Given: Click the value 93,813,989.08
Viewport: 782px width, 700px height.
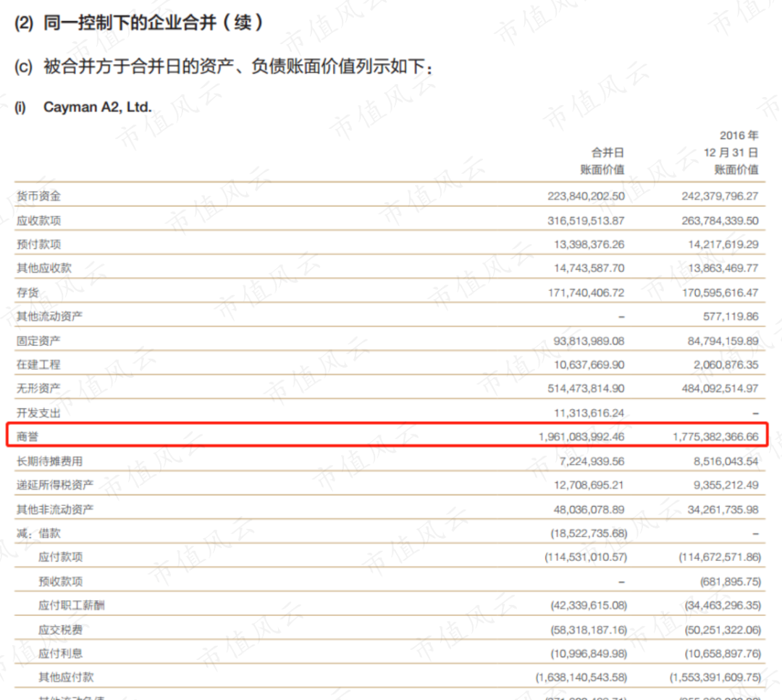Looking at the screenshot, I should [589, 341].
